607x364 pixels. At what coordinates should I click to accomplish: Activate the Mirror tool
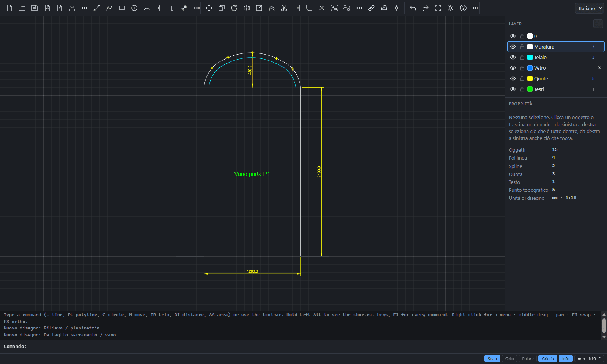[247, 8]
